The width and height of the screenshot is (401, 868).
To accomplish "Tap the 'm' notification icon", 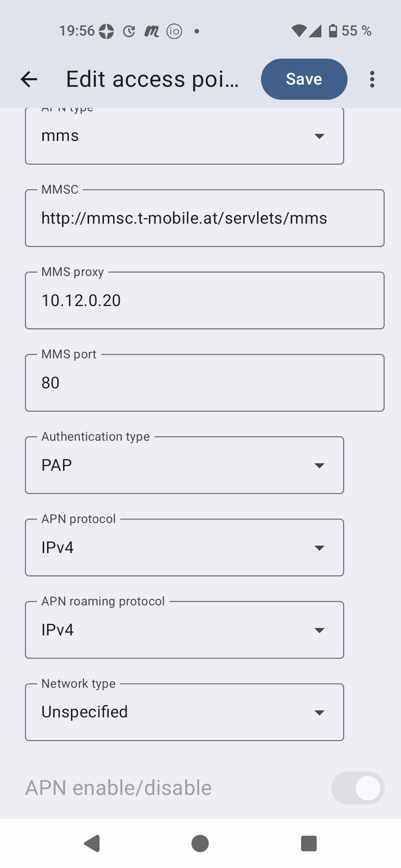I will tap(151, 31).
